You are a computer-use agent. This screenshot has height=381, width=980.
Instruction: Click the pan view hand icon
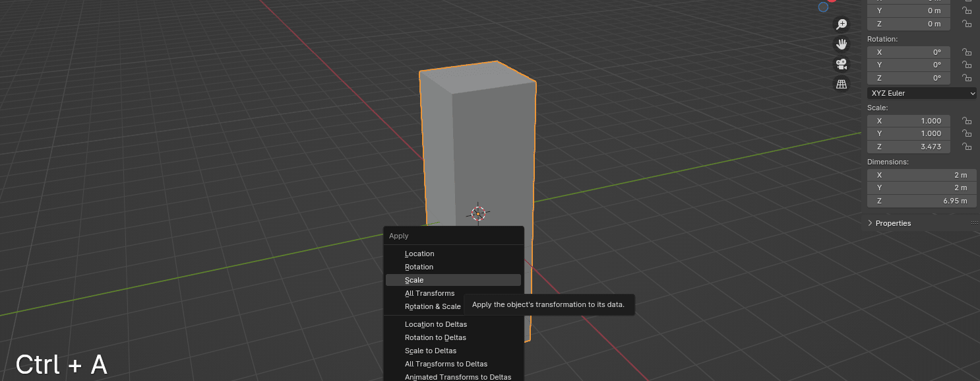[x=842, y=44]
